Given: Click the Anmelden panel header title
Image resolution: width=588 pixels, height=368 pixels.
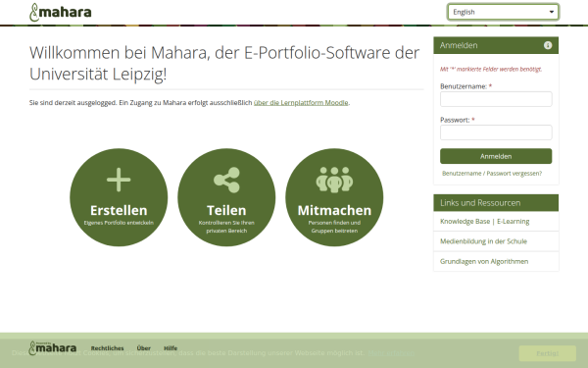Looking at the screenshot, I should click(x=459, y=45).
